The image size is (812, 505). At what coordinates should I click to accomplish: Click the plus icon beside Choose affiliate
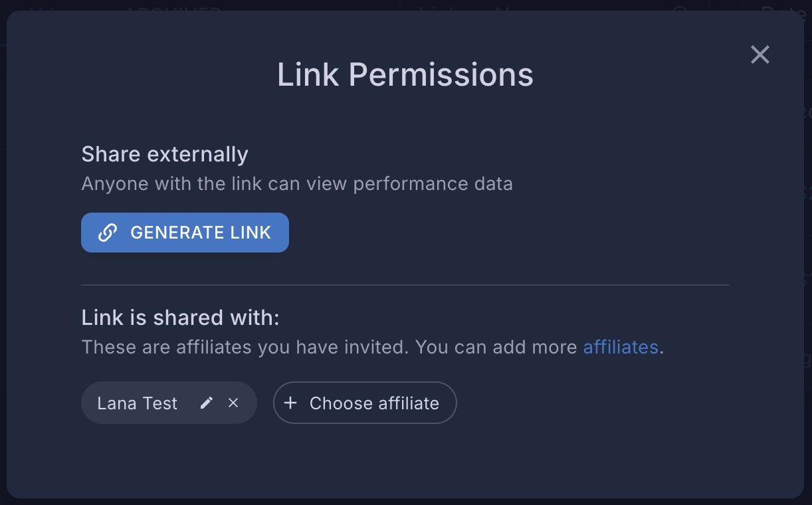290,403
